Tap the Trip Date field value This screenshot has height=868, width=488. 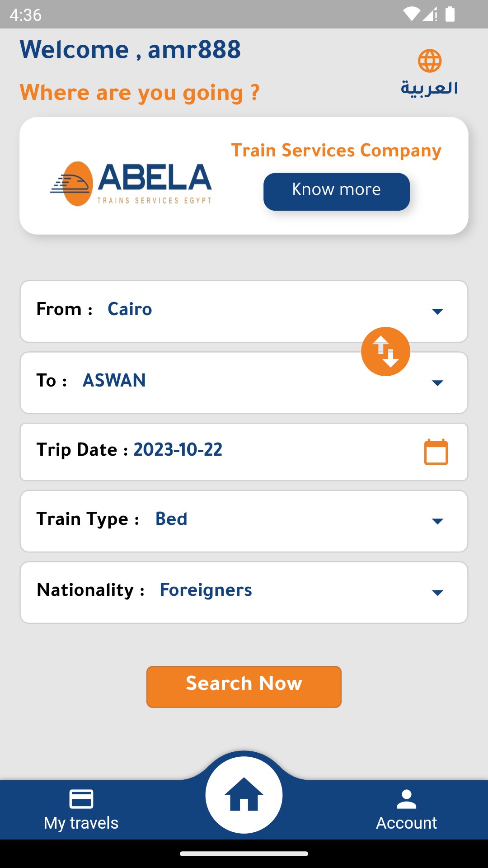[x=178, y=450]
